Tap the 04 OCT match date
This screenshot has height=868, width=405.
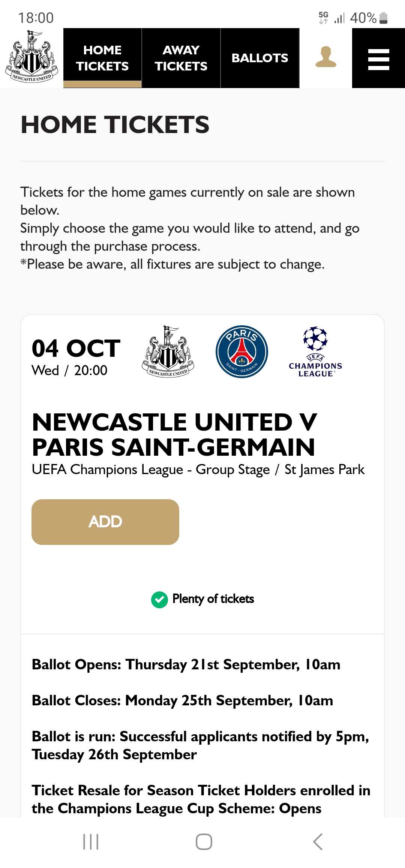[x=76, y=348]
